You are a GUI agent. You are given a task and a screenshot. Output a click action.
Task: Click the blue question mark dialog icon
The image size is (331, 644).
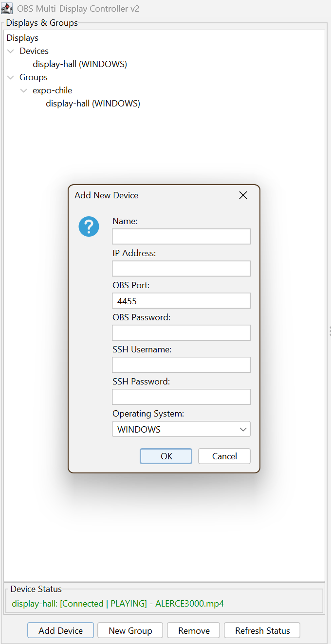[x=89, y=227]
